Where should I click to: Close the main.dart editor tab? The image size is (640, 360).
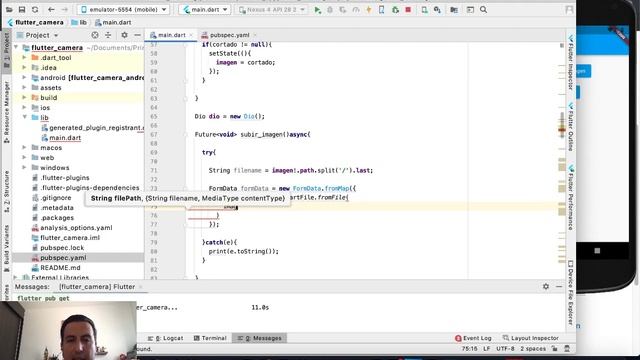191,35
